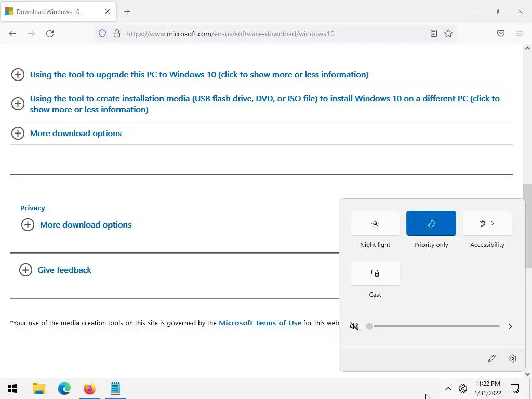Screen dimensions: 532x399
Task: Launch File Explorer from taskbar
Action: click(38, 389)
